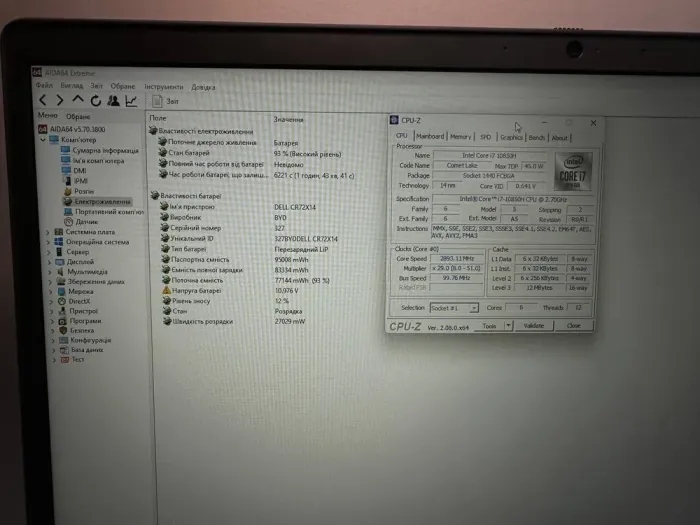Select Конфігурація in the tree
Screen dimensions: 700x525
click(x=91, y=340)
